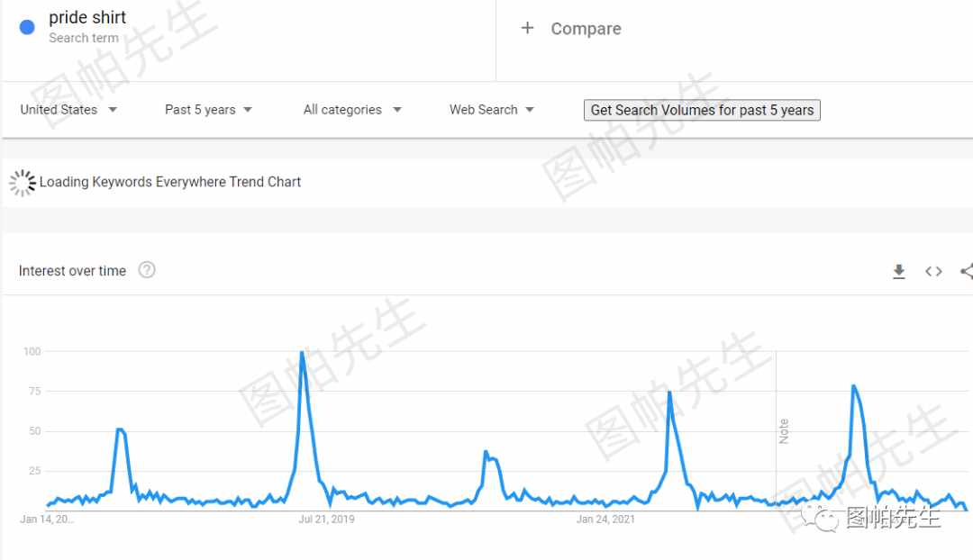Add a Compare search term
Image resolution: width=973 pixels, height=560 pixels.
click(586, 29)
